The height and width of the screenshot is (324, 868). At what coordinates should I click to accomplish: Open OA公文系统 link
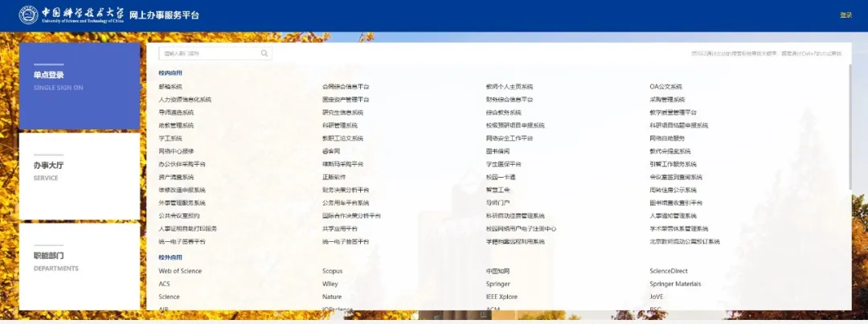pos(666,87)
